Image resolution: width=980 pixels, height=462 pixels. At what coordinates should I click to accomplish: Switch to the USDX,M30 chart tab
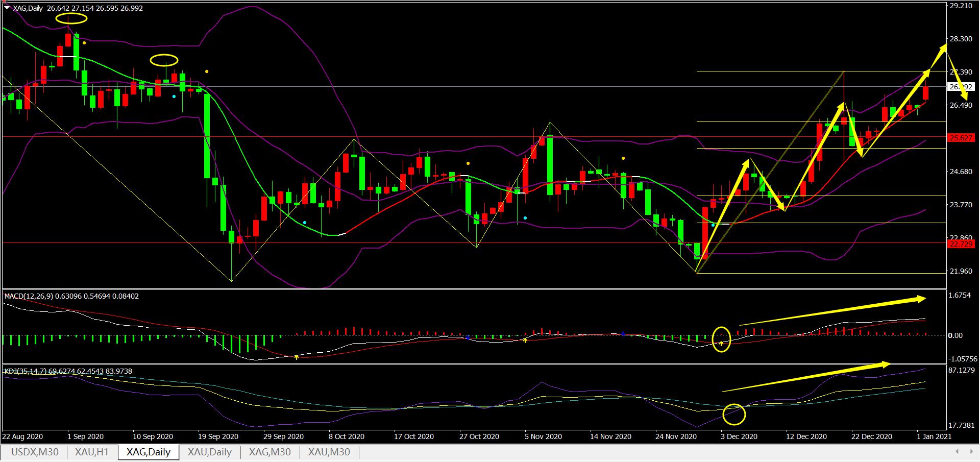tap(35, 452)
